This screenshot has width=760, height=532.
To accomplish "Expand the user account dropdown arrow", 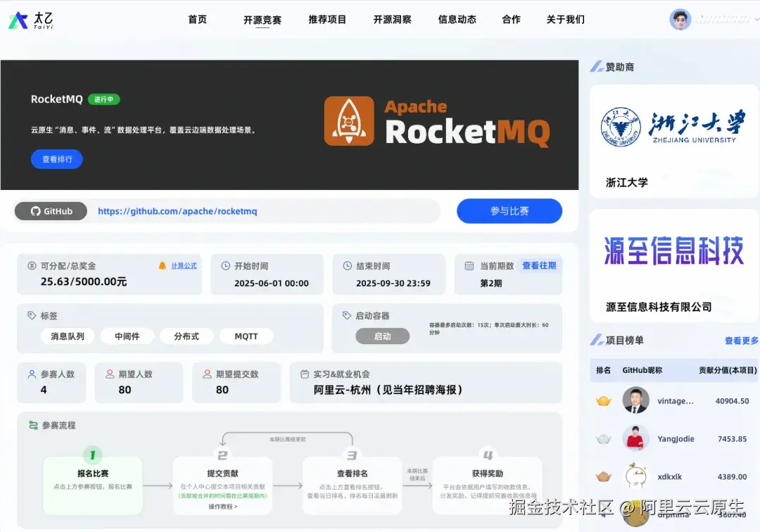I will 756,20.
